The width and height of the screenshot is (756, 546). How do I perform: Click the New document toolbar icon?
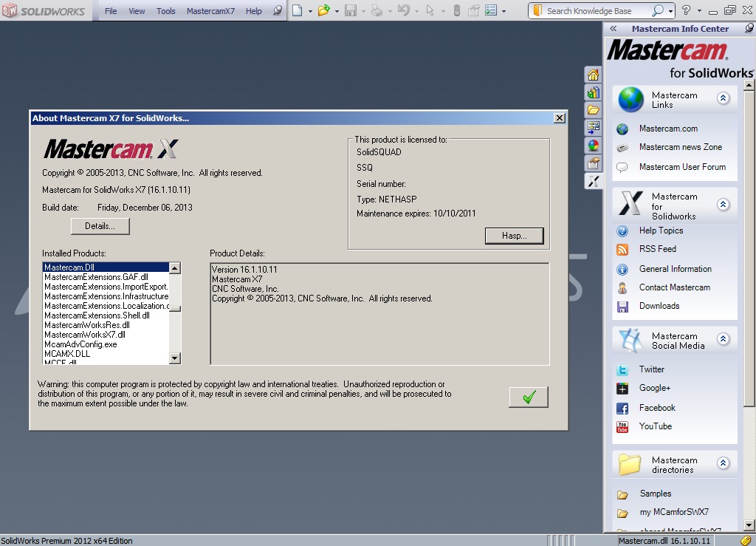(298, 10)
